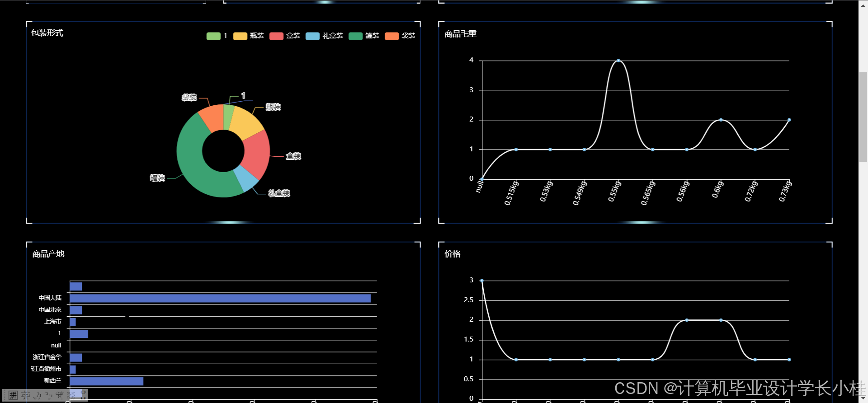This screenshot has width=868, height=403.
Task: Click the vertical page scrollbar thumb
Action: click(863, 117)
